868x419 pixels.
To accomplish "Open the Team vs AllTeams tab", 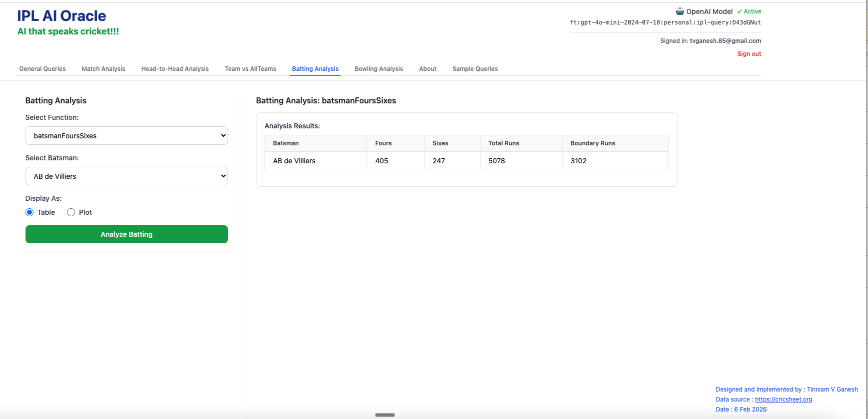I will [x=250, y=69].
